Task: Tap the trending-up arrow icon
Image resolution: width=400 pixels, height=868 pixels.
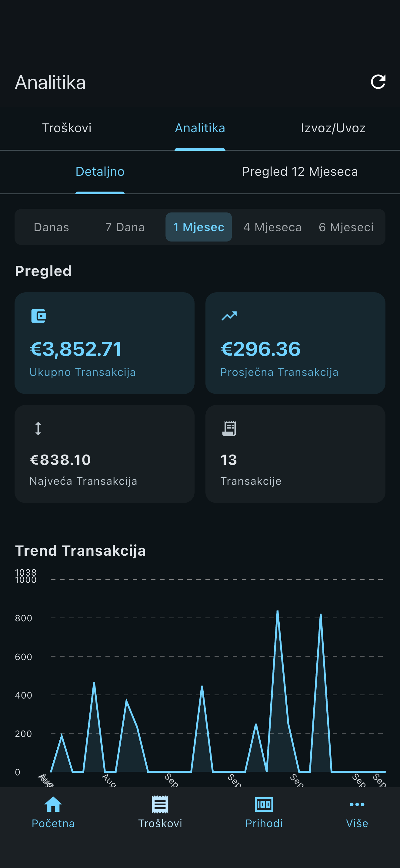Action: (229, 316)
